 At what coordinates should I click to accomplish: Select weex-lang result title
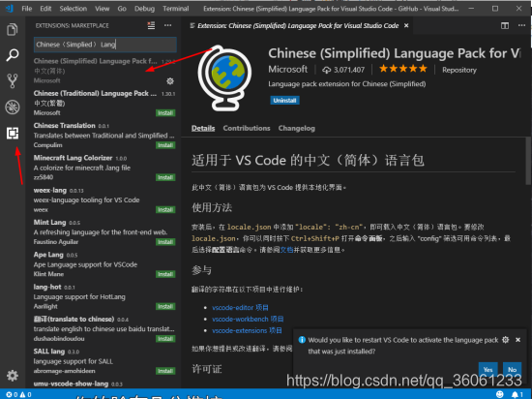[50, 190]
